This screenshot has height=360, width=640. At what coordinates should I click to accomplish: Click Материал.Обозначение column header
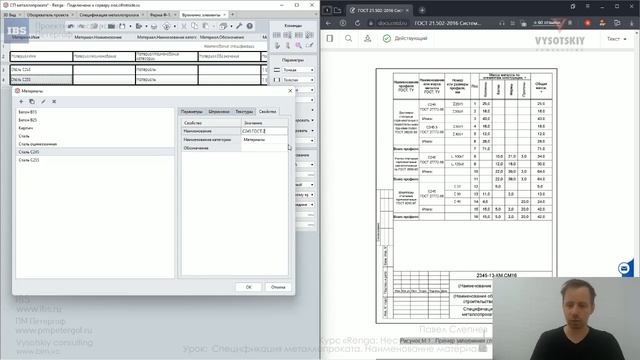[x=222, y=37]
